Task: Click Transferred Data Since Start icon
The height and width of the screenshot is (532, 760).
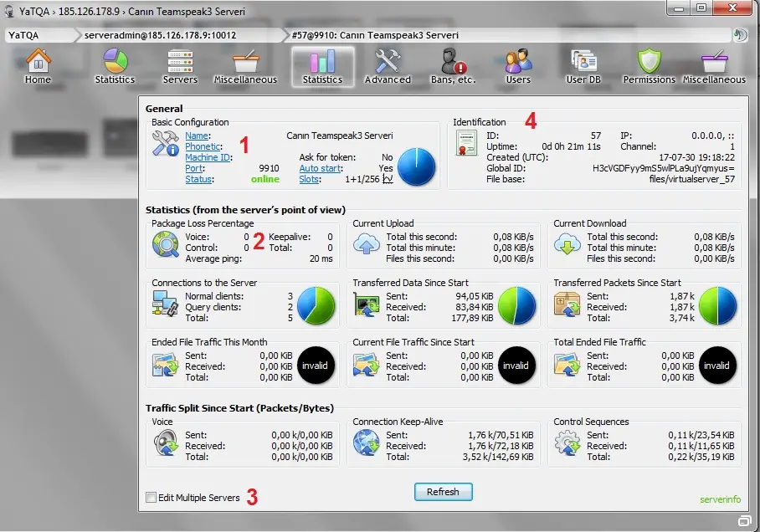Action: [366, 305]
